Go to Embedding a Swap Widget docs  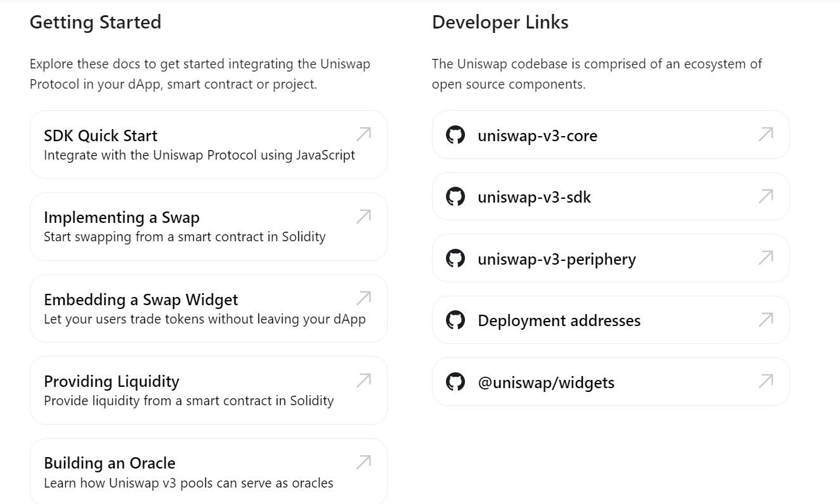(x=141, y=299)
